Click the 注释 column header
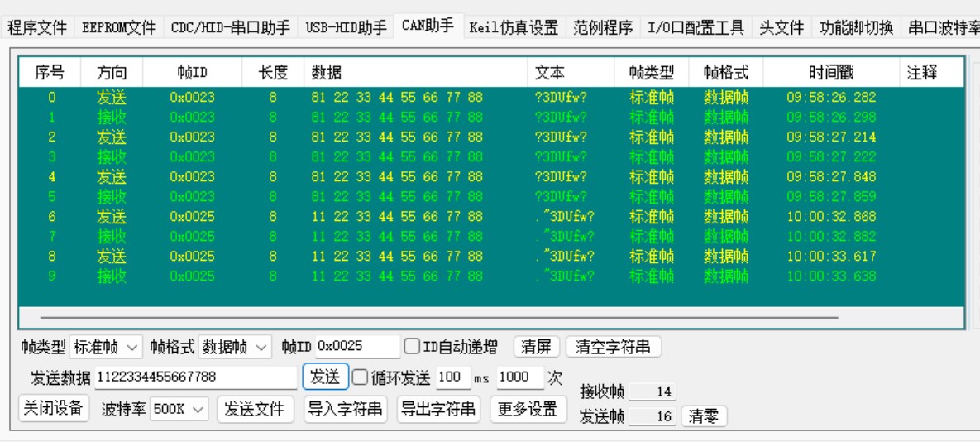The image size is (980, 442). click(931, 73)
